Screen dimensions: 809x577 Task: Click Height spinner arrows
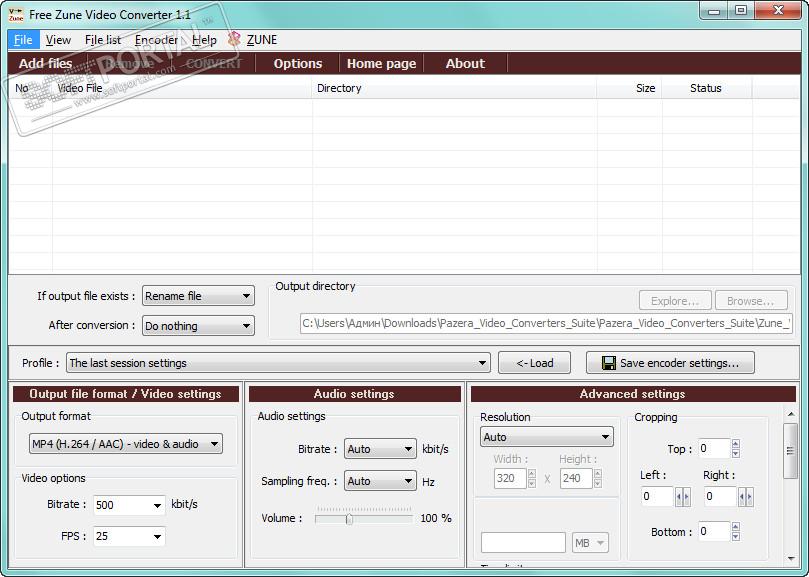(x=597, y=478)
